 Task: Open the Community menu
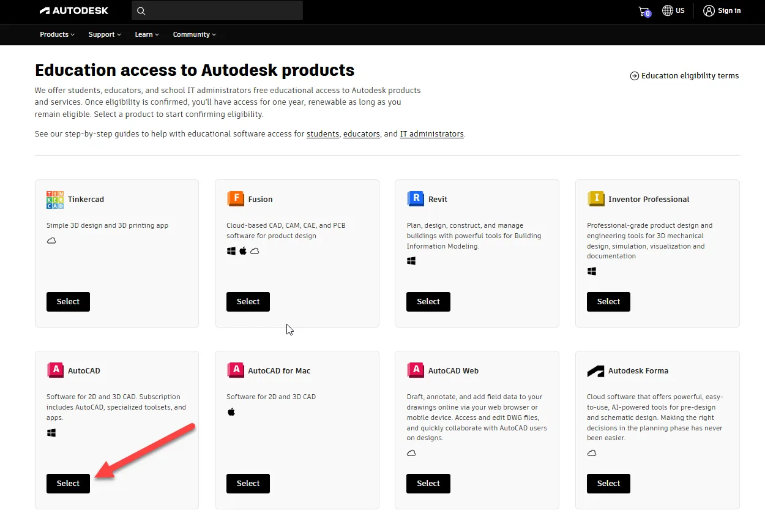(194, 34)
